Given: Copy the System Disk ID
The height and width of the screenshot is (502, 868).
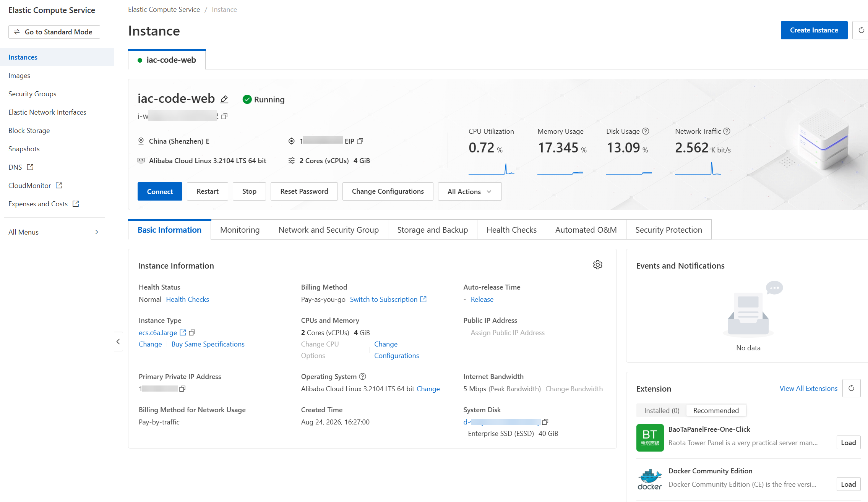Looking at the screenshot, I should pos(545,422).
